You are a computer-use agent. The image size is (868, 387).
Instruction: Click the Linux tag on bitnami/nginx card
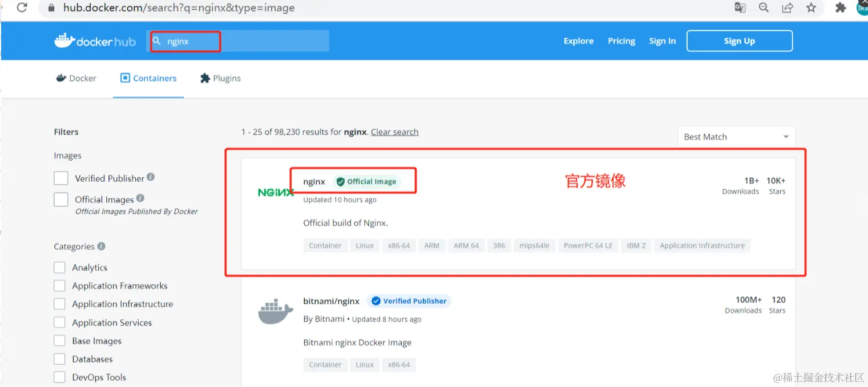click(365, 365)
